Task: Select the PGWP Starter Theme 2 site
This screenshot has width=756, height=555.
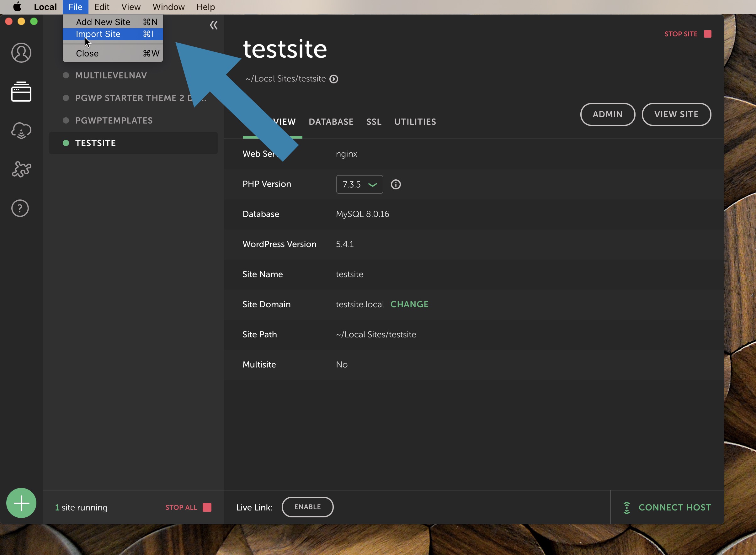Action: (x=133, y=98)
